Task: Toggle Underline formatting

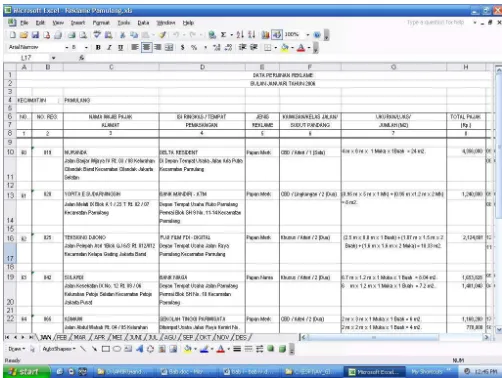Action: pos(120,48)
